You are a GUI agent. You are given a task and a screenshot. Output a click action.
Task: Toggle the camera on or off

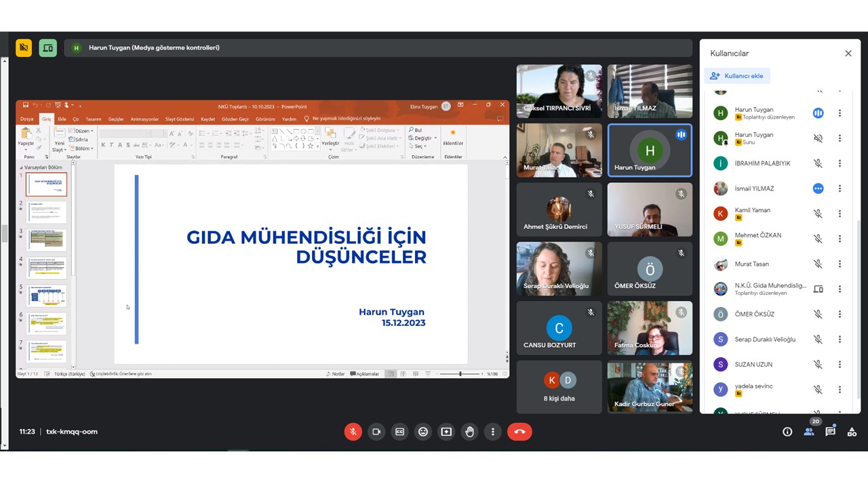tap(376, 432)
